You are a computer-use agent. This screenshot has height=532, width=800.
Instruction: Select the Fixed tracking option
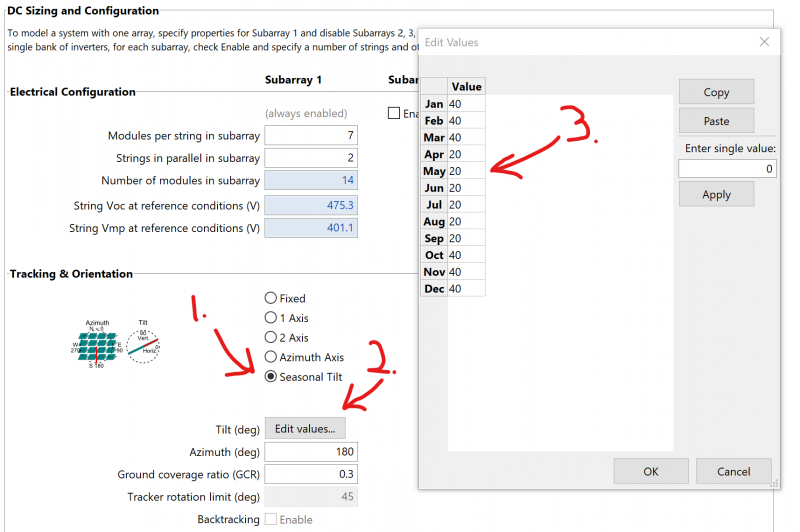pyautogui.click(x=270, y=298)
